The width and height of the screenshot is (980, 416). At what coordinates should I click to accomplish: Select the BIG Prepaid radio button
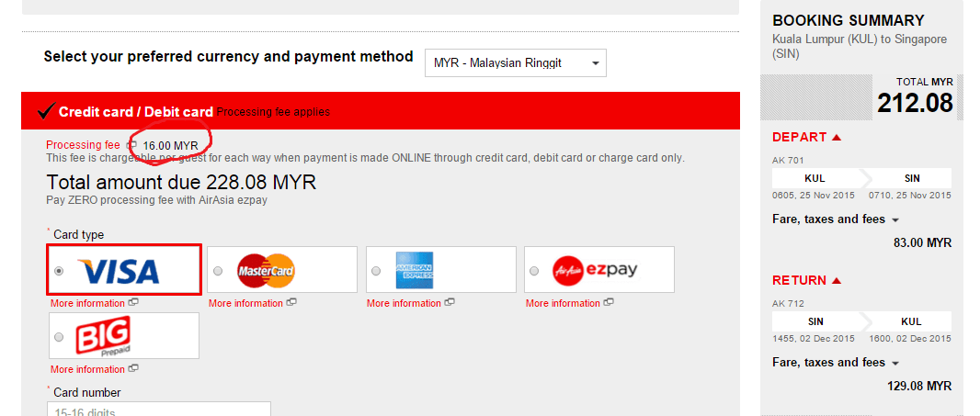point(59,337)
